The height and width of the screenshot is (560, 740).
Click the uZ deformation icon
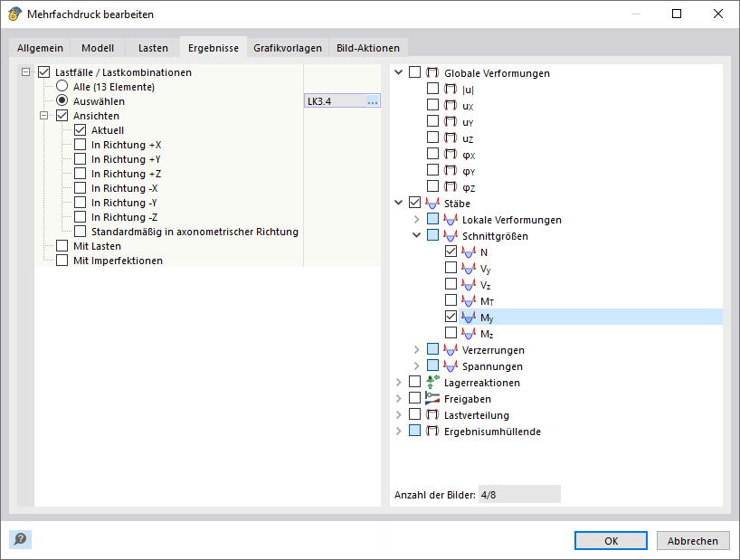(451, 138)
